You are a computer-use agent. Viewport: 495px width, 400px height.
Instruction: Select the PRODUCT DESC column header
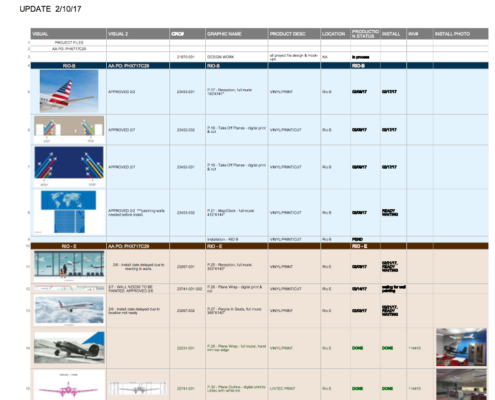point(294,34)
